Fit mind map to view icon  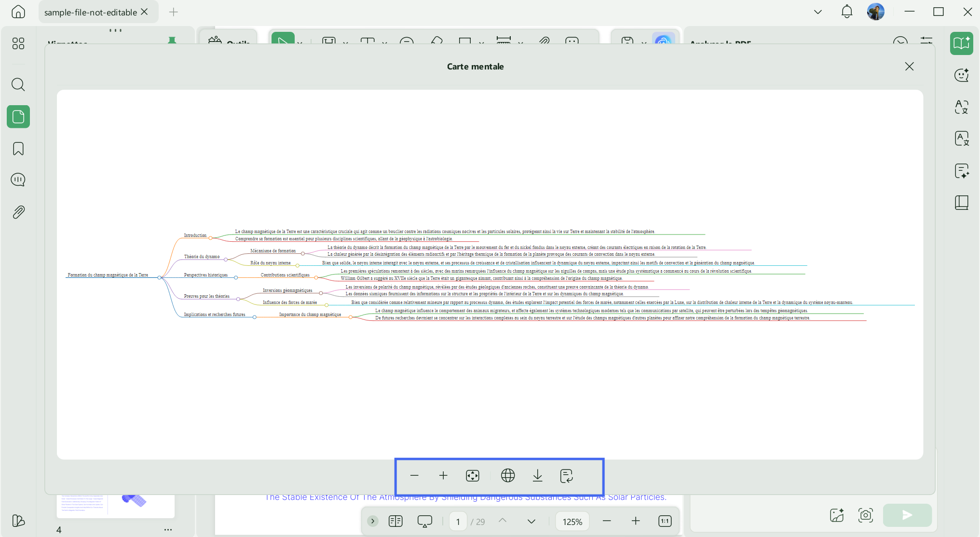[473, 476]
